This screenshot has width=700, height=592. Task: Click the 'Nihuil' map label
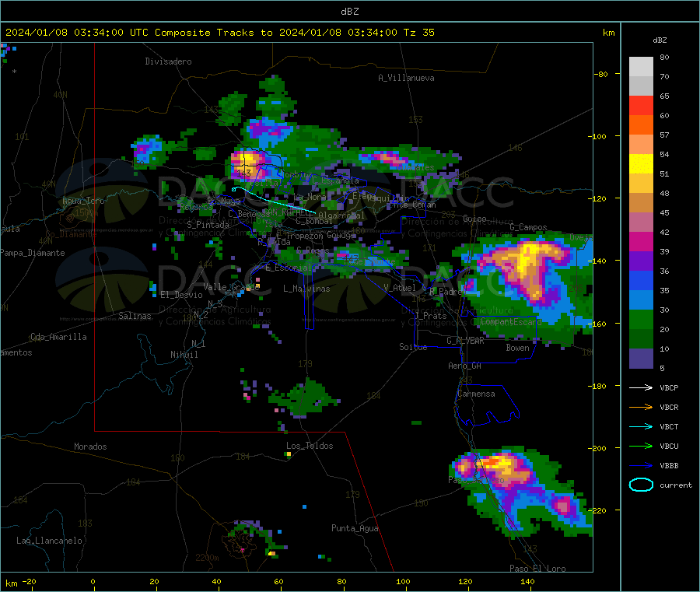(x=184, y=355)
